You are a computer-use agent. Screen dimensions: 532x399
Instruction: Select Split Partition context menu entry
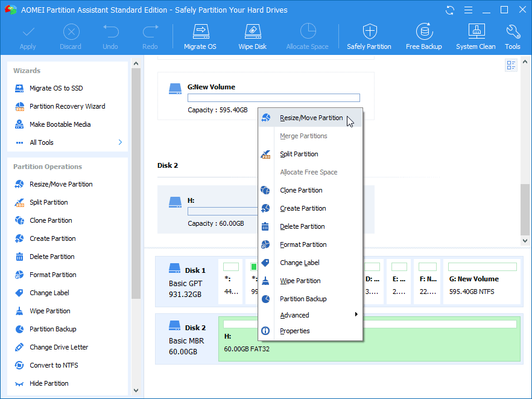point(310,154)
